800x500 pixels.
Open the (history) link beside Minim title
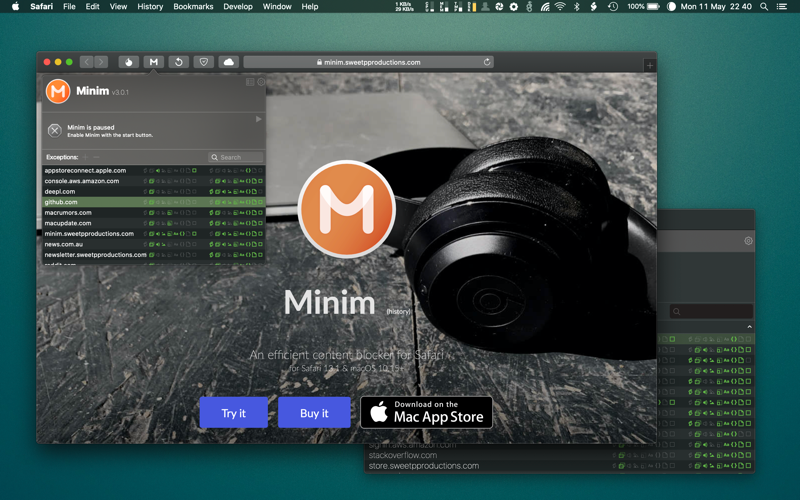coord(398,311)
